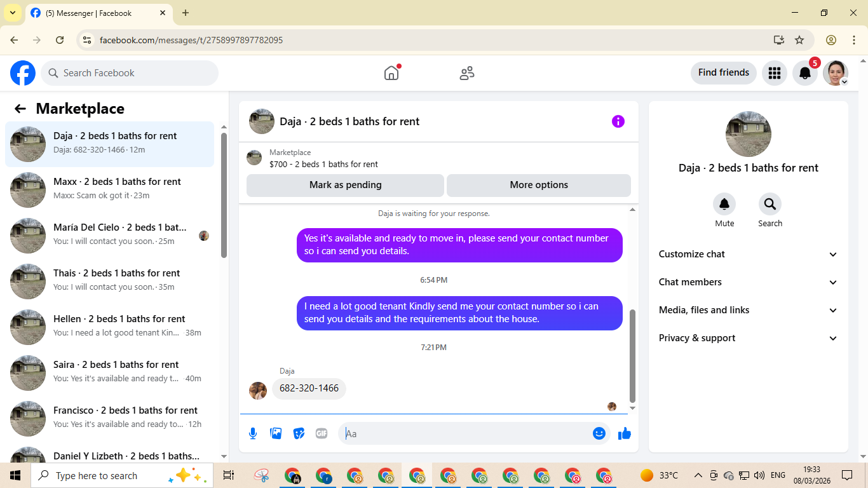Record a voice clip with microphone icon
The image size is (868, 488).
pyautogui.click(x=253, y=433)
